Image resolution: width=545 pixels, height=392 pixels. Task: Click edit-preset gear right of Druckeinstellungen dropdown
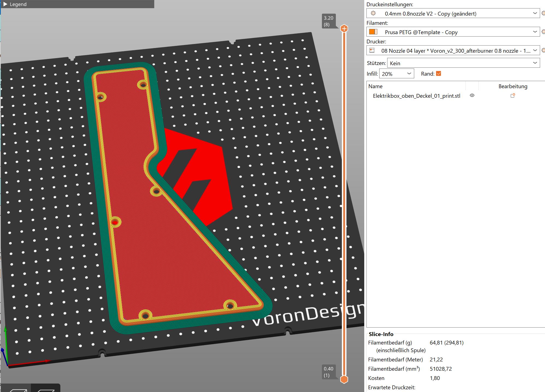543,13
